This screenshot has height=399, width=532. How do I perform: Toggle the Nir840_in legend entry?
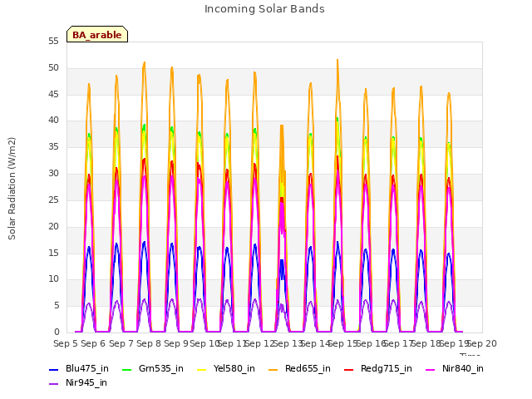pos(455,369)
